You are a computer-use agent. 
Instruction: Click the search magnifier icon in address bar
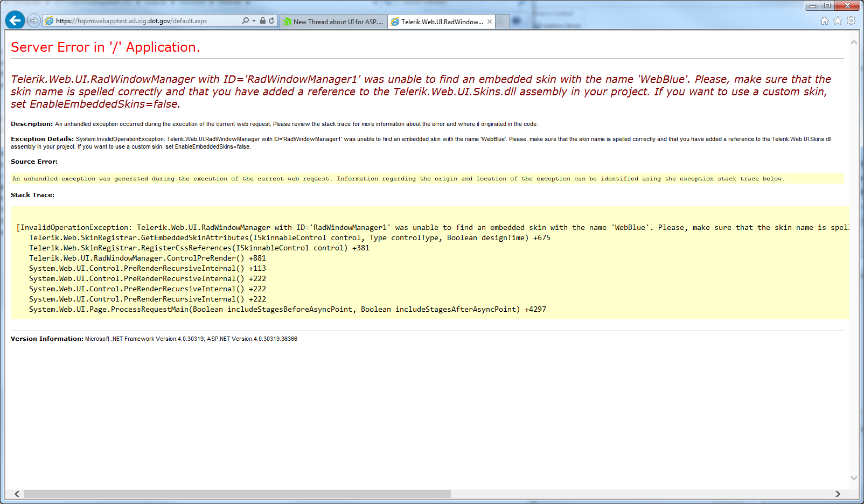click(246, 20)
